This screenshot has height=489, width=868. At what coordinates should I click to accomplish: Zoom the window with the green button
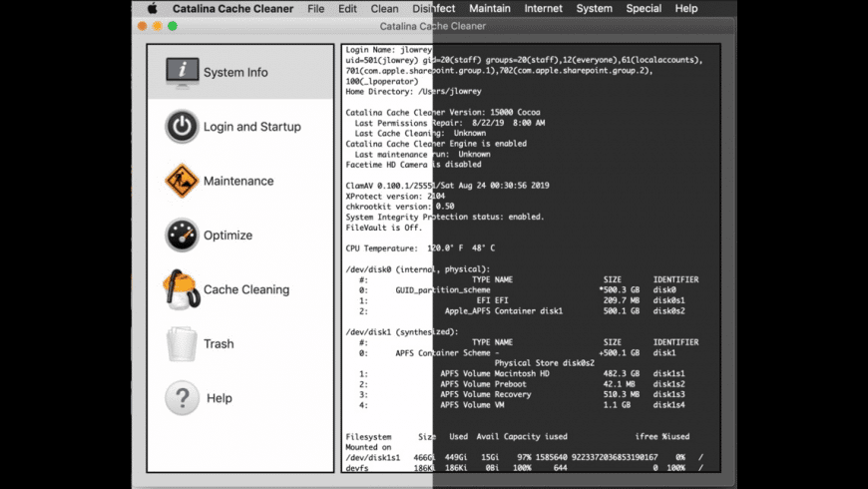[x=173, y=26]
